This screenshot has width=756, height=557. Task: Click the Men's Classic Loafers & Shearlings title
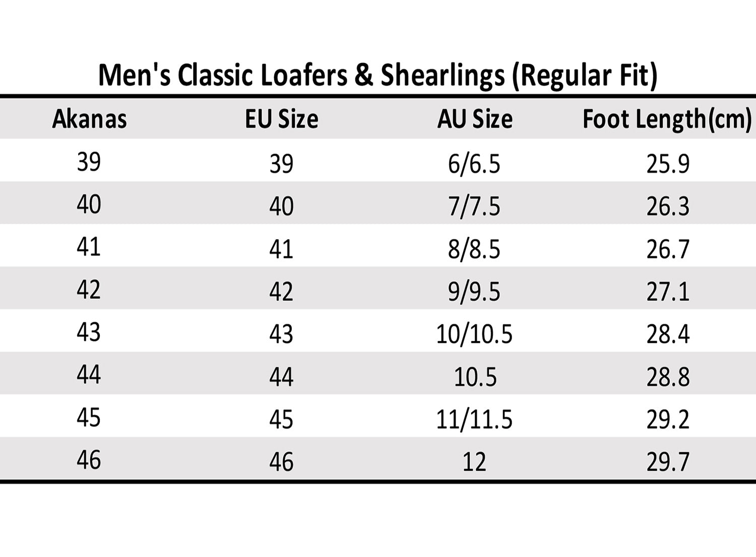[377, 76]
